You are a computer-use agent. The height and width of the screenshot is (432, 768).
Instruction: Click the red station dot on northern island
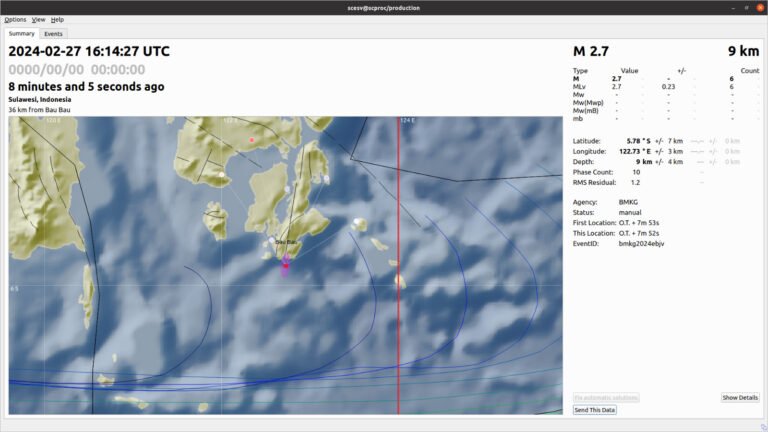click(252, 140)
